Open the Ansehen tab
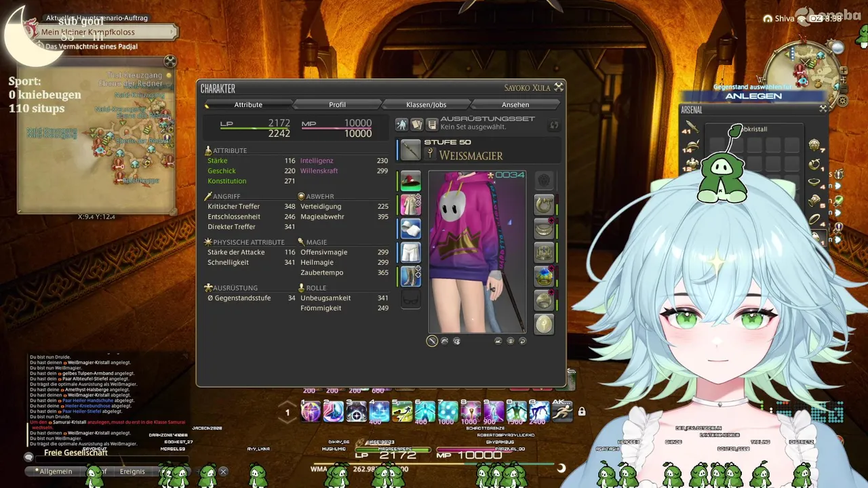 click(x=515, y=104)
